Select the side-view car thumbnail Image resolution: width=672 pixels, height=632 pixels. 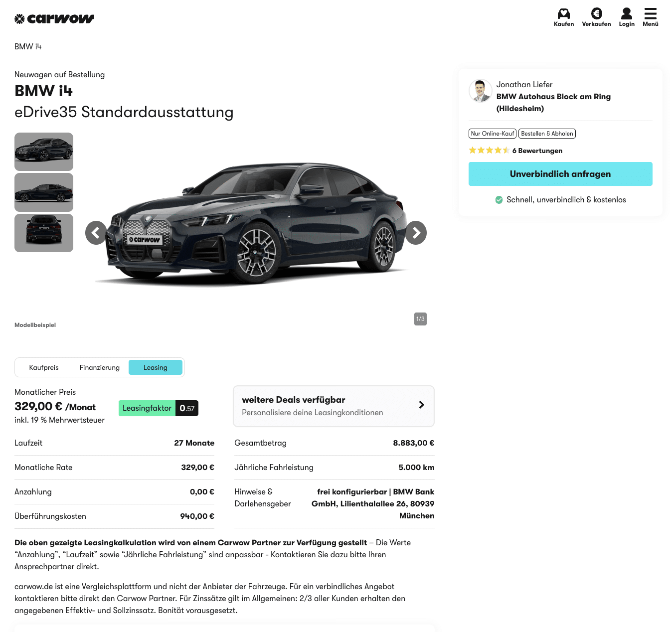click(x=44, y=192)
